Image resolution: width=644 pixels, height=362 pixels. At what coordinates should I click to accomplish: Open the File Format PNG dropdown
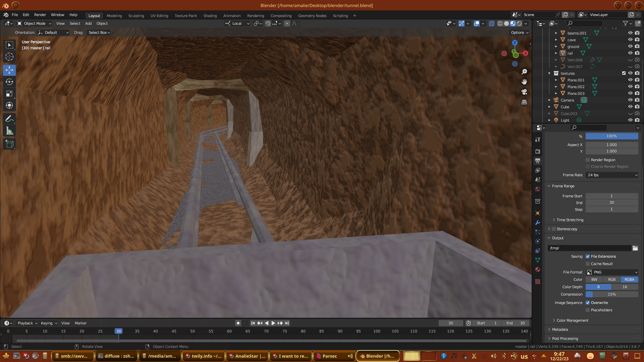point(612,272)
